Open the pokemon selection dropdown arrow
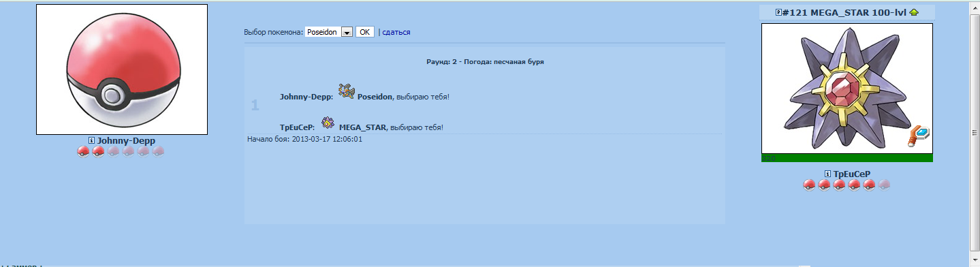Screen dimensions: 980x267 coord(346,32)
